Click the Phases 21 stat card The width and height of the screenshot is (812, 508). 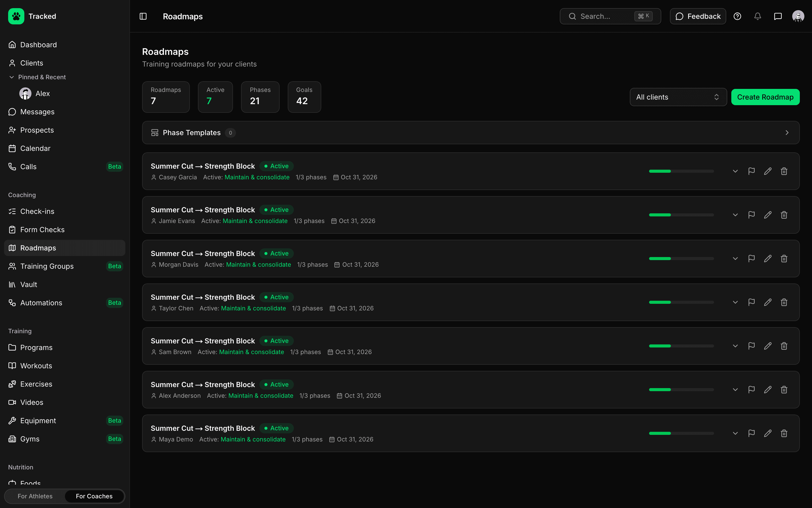click(260, 97)
